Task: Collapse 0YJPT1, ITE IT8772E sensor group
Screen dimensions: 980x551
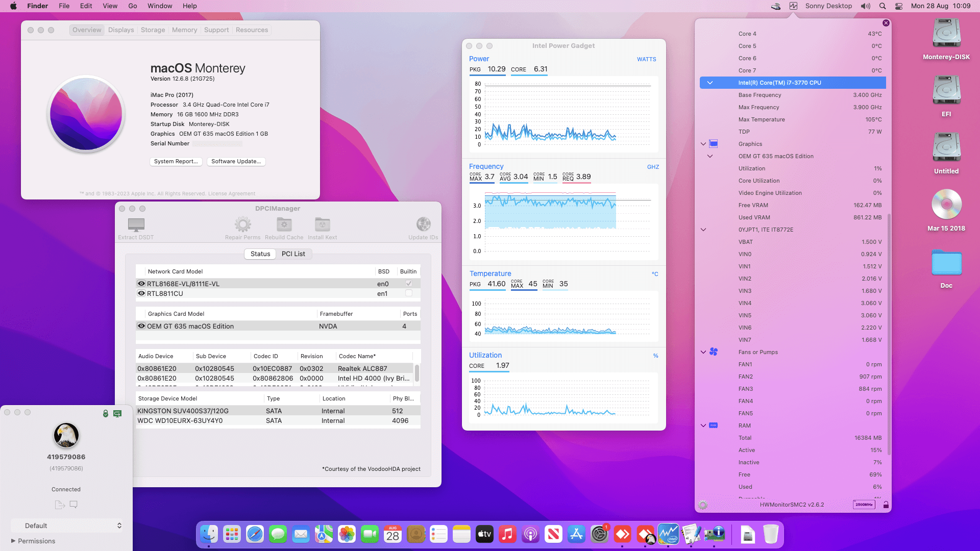Action: [x=703, y=230]
